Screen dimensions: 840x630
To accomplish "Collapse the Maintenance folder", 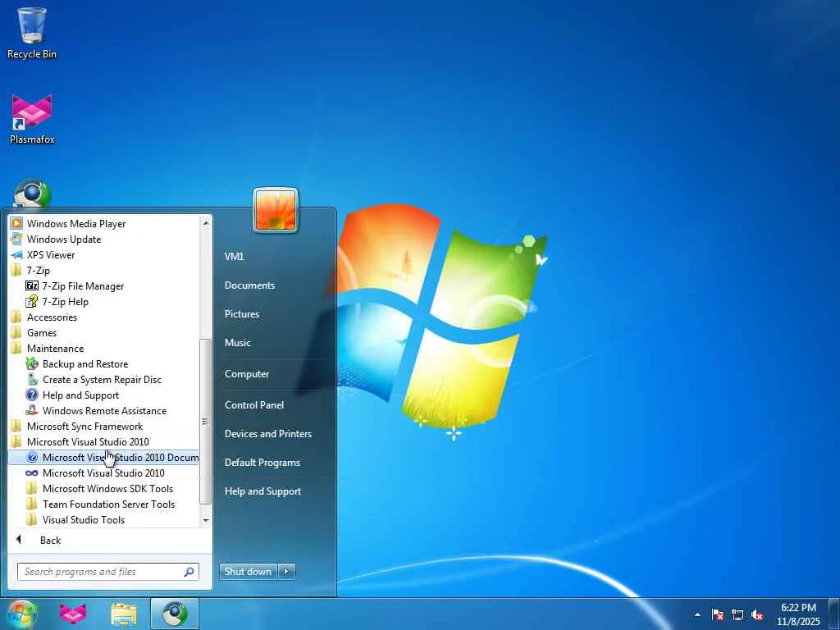I will click(55, 348).
